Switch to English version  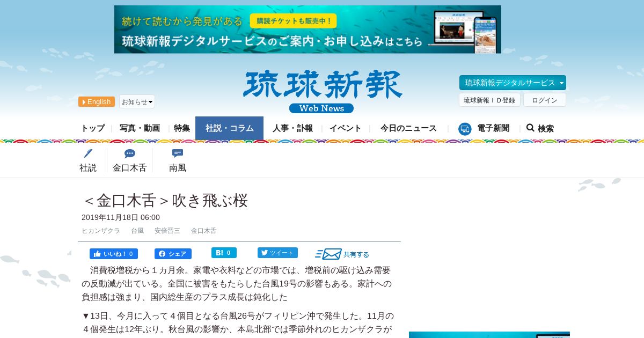[97, 101]
